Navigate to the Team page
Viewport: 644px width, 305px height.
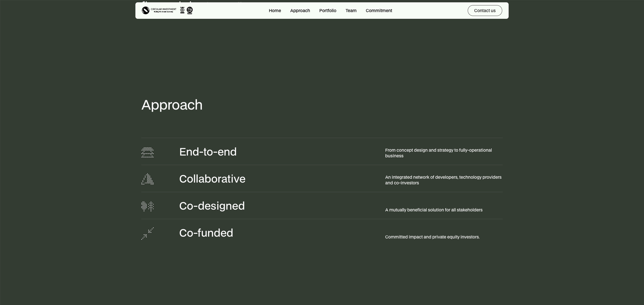pos(351,11)
